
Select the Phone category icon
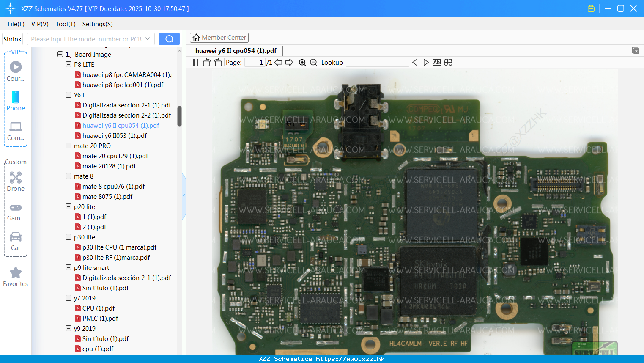tap(16, 101)
